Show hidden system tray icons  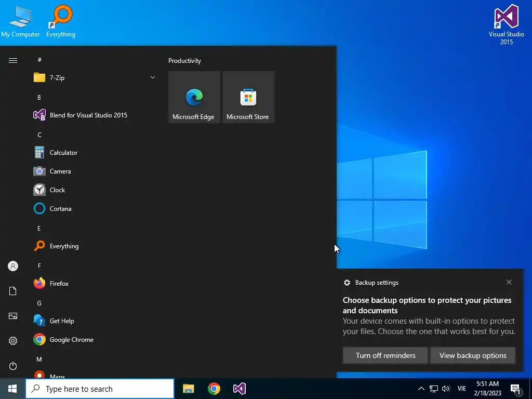[421, 389]
